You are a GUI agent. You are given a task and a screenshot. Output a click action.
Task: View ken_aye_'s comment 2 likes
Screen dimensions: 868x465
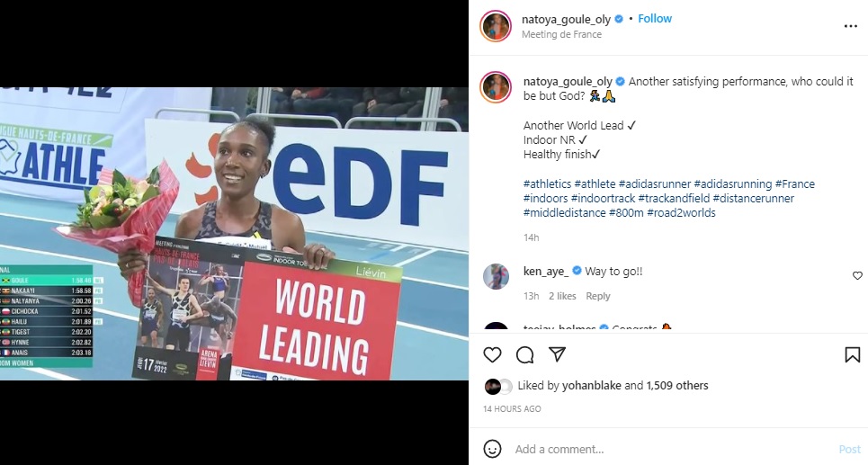tap(562, 296)
